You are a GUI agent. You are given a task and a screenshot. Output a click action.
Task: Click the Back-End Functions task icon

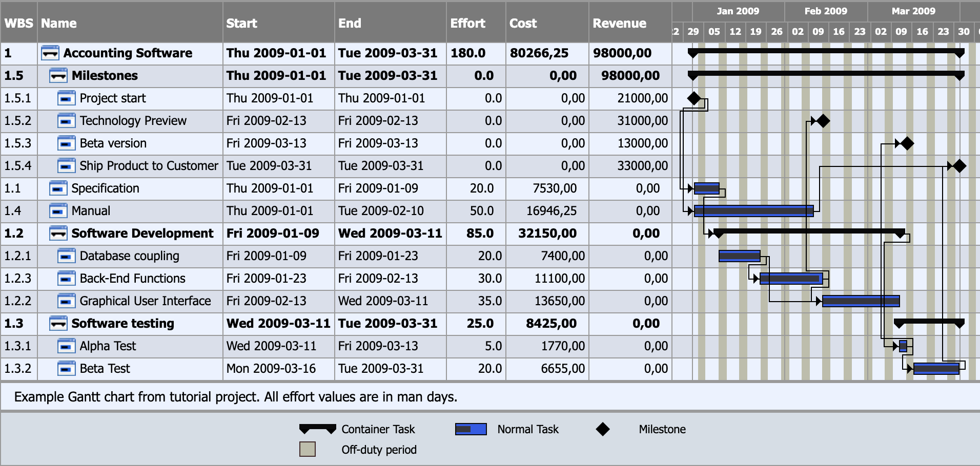66,278
